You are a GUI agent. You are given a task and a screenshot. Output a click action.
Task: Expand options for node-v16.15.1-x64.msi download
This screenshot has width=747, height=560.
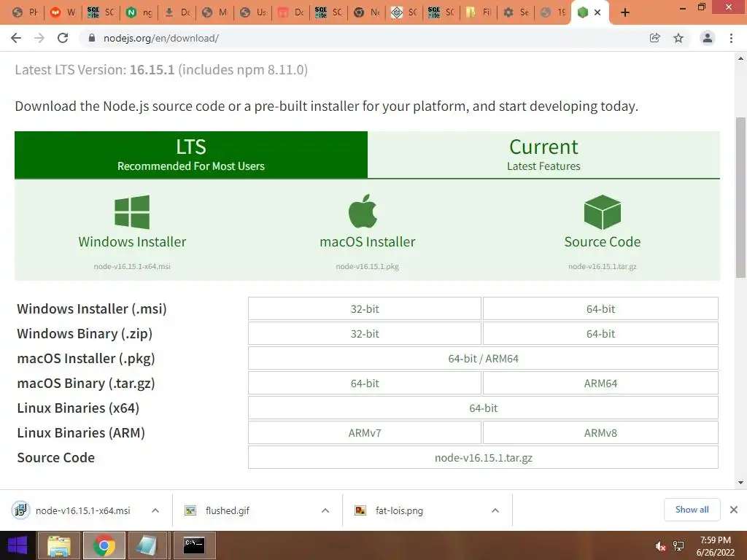point(155,510)
